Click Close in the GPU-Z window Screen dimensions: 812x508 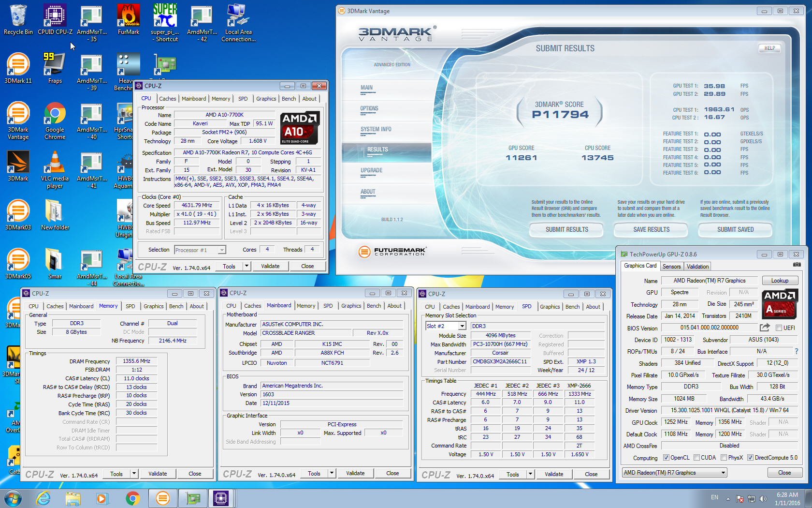tap(784, 473)
